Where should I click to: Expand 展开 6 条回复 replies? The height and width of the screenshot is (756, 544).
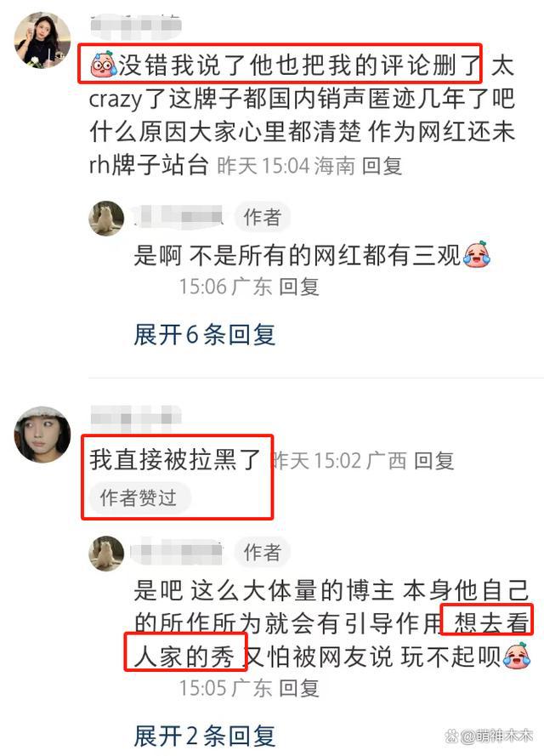[x=204, y=334]
